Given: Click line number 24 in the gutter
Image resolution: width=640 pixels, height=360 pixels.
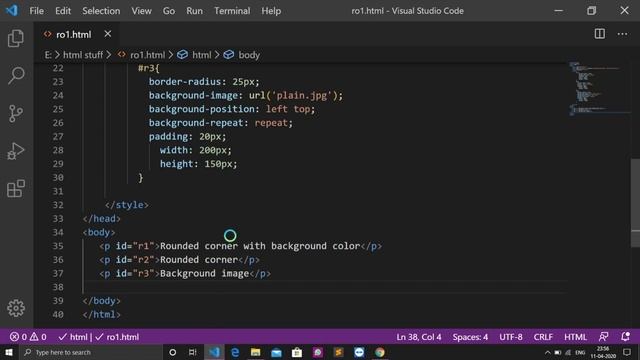Looking at the screenshot, I should 58,95.
